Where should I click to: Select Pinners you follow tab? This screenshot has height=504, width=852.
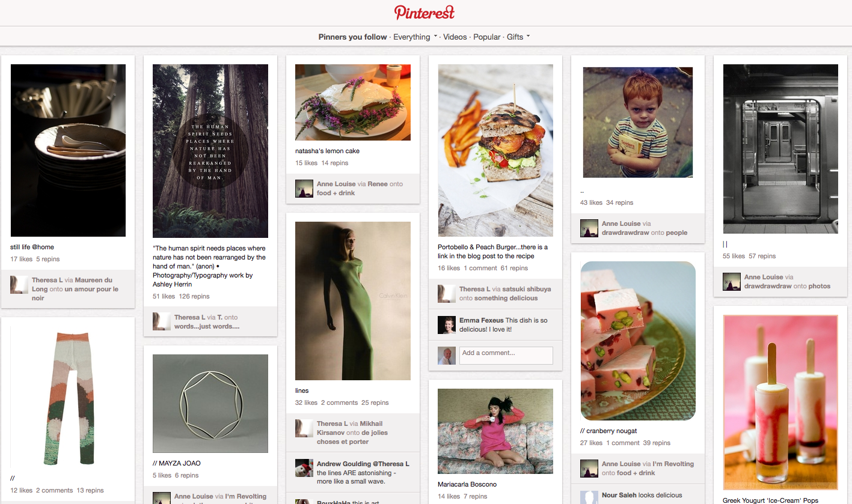[x=353, y=37]
